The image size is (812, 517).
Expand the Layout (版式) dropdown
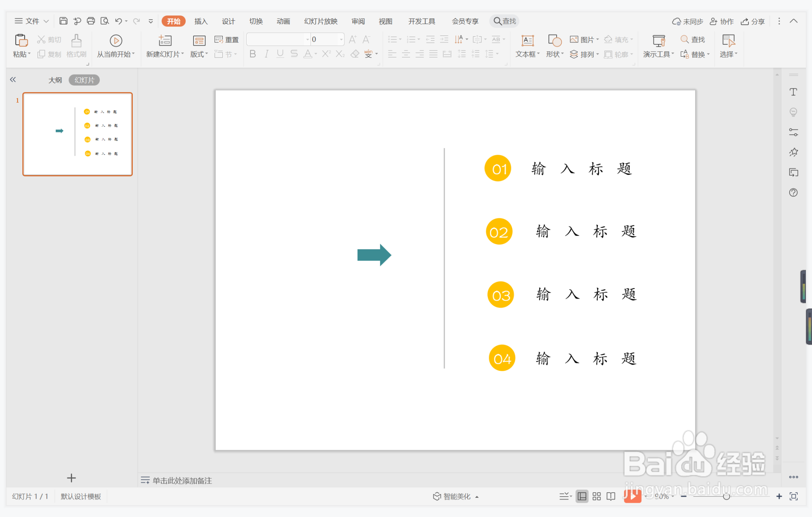pyautogui.click(x=199, y=54)
